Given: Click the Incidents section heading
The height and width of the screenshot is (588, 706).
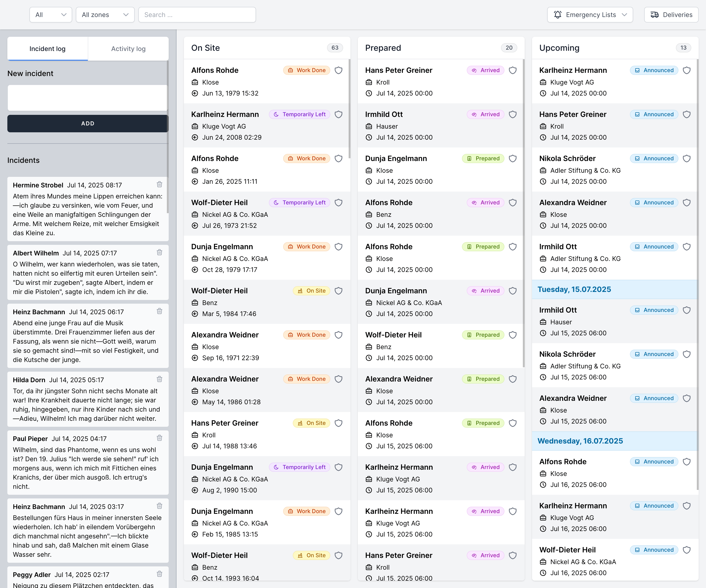Looking at the screenshot, I should 23,160.
